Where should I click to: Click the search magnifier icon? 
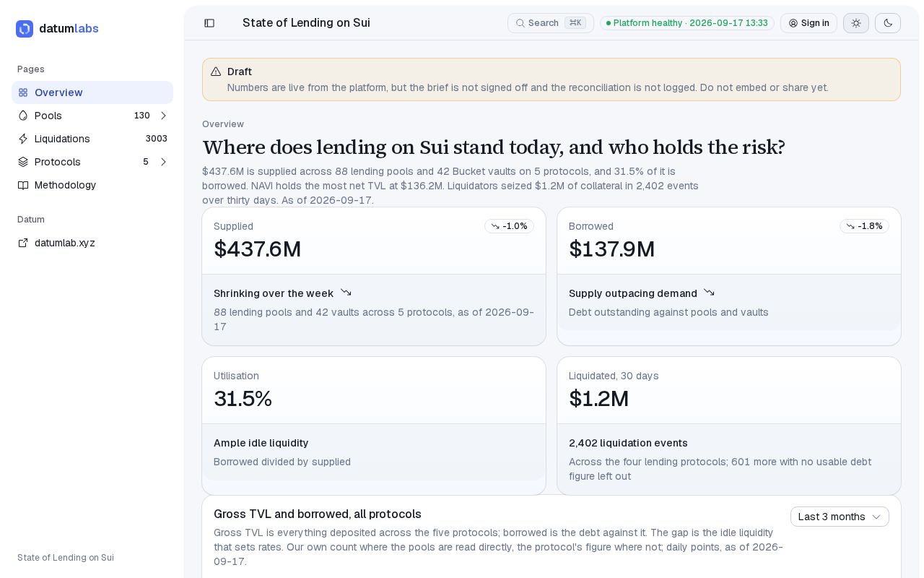click(x=520, y=23)
